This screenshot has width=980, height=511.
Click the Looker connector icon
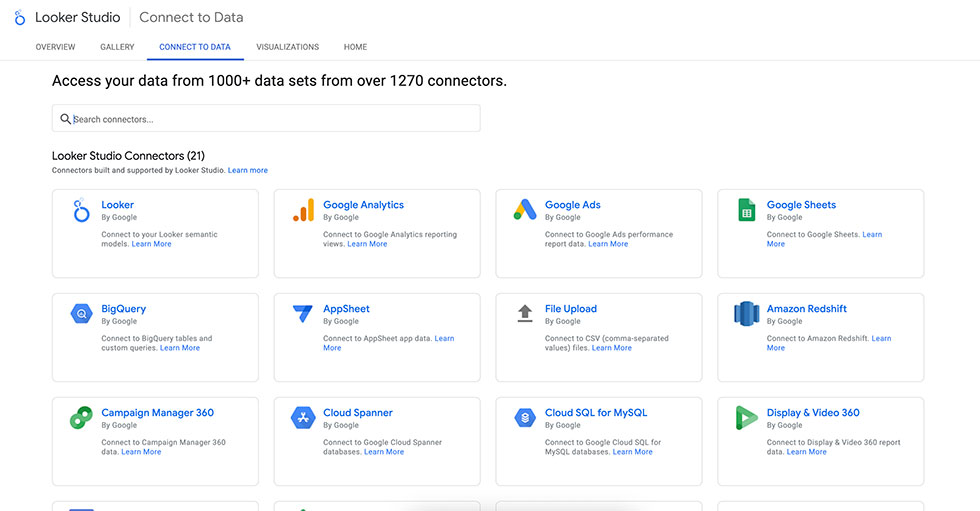[81, 211]
